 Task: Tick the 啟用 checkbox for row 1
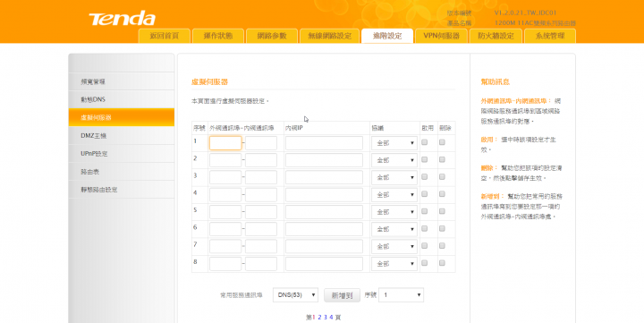pos(425,142)
